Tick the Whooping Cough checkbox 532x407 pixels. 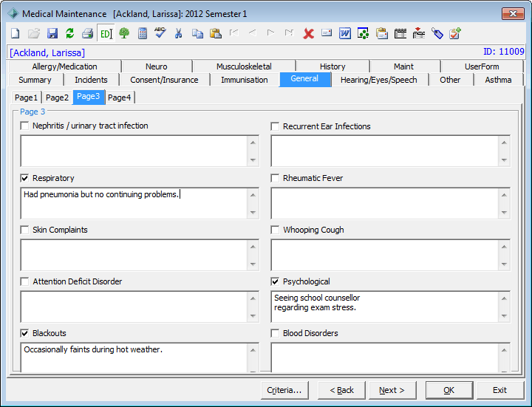click(275, 230)
